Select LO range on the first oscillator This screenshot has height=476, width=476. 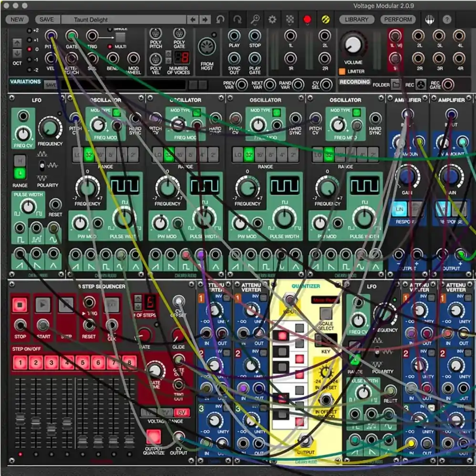77,155
